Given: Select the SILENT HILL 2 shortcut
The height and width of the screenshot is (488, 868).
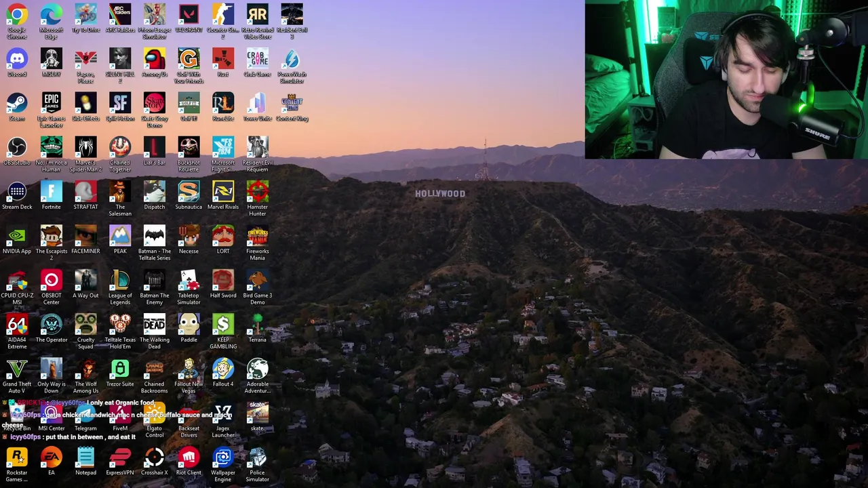Looking at the screenshot, I should pyautogui.click(x=120, y=58).
